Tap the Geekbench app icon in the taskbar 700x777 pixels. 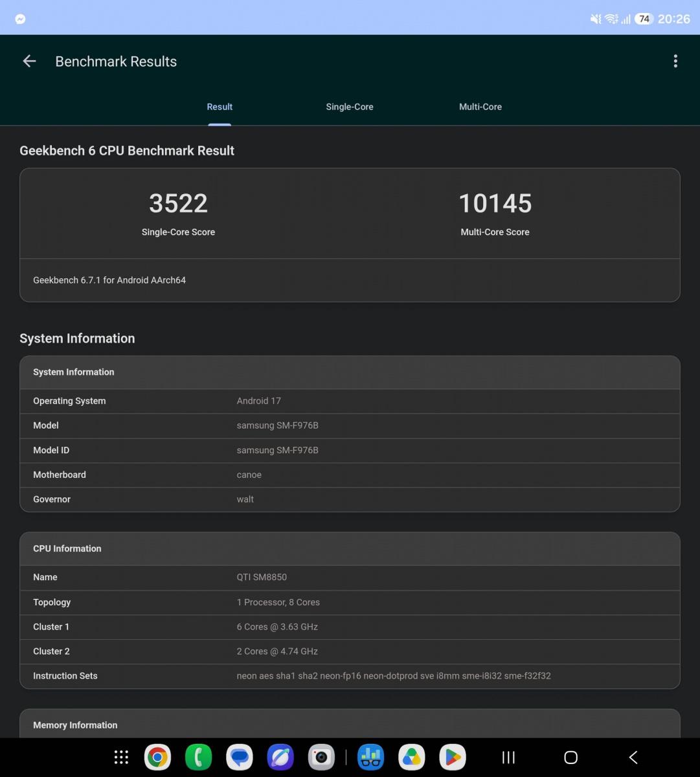click(x=370, y=757)
